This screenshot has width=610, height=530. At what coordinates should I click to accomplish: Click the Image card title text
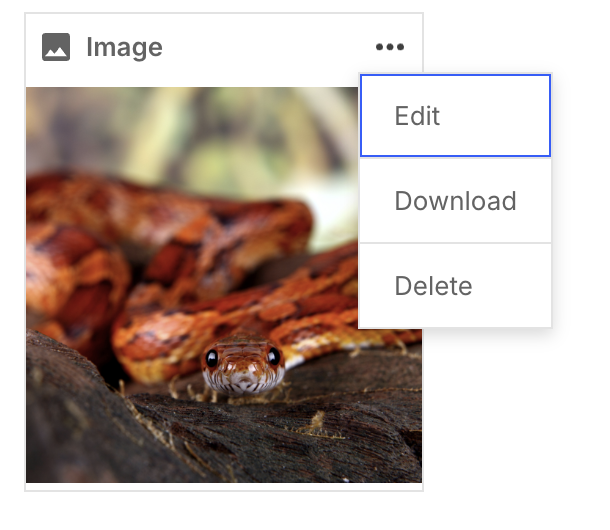click(124, 47)
